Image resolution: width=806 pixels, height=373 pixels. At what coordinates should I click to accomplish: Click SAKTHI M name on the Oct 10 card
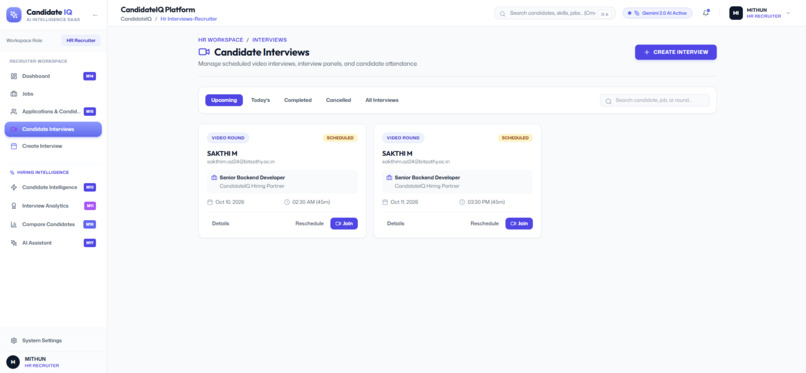223,154
